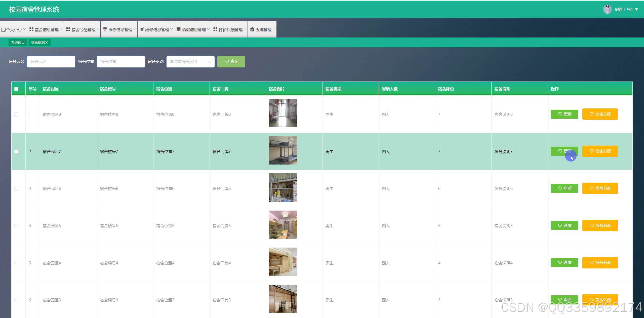Click the paper plane icon beside 维修信息管理

[x=142, y=29]
